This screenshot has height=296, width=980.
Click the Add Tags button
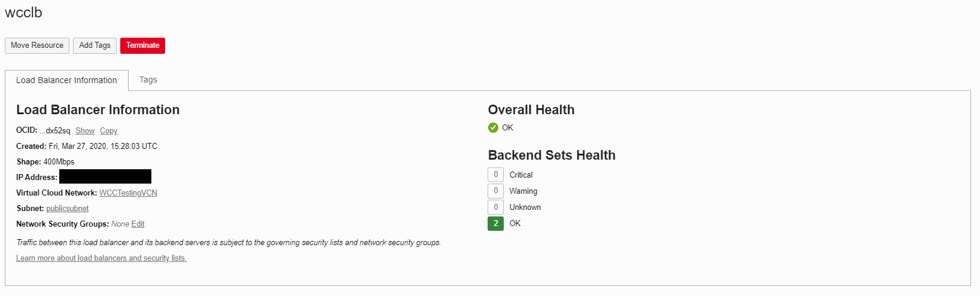tap(95, 45)
